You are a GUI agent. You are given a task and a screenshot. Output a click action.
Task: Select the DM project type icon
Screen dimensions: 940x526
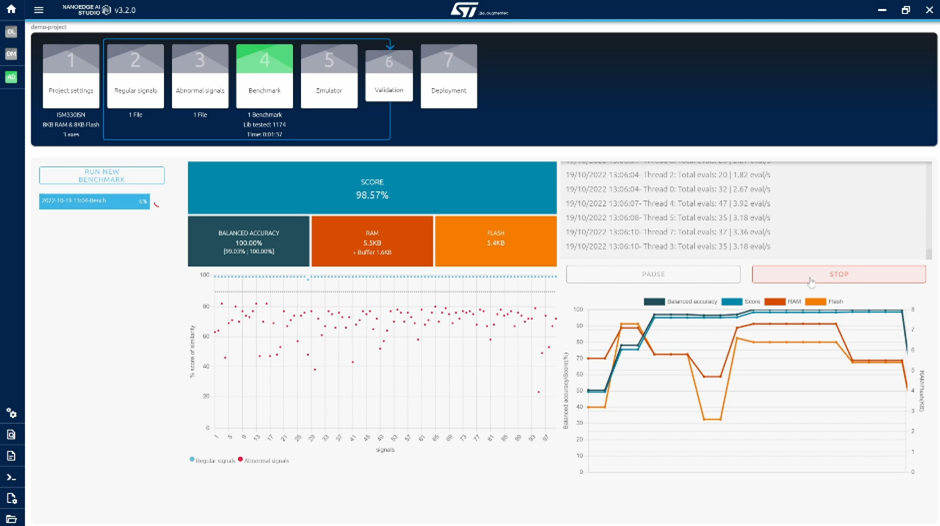point(11,54)
